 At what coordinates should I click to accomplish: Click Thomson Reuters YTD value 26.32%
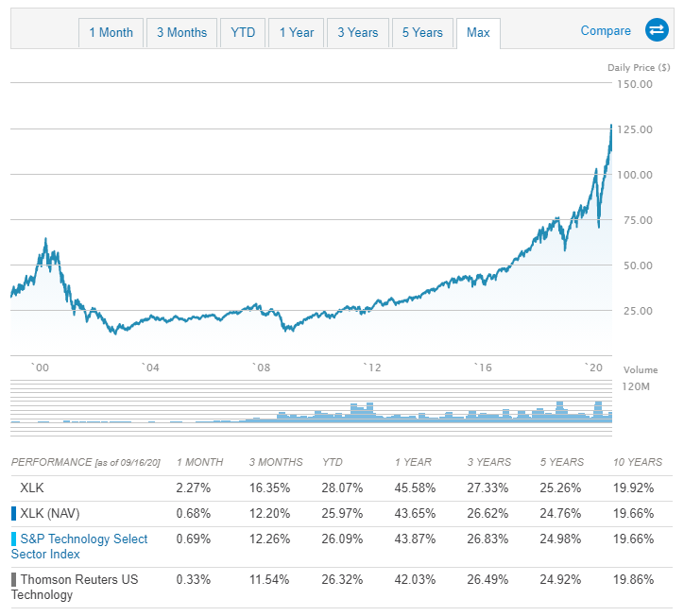point(342,580)
